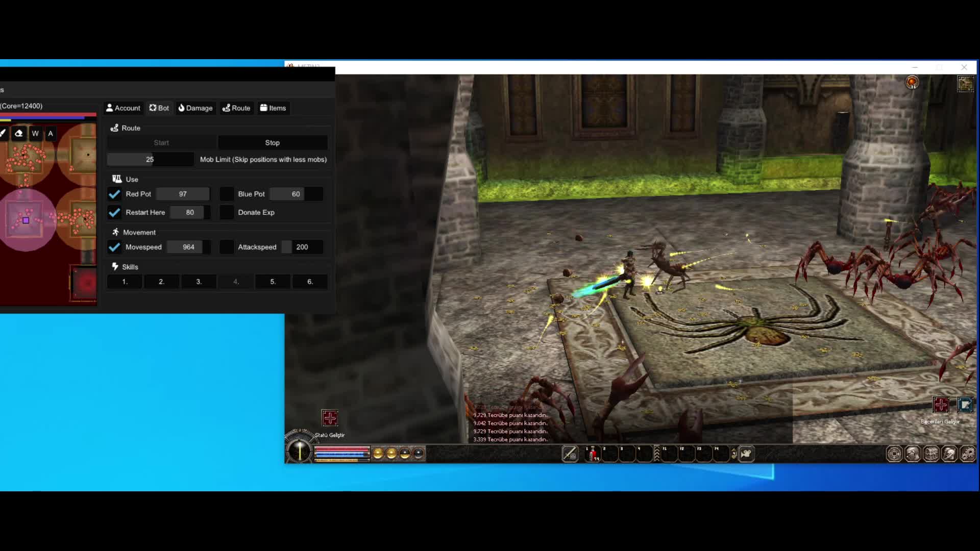Open the gear settings icon

click(x=967, y=454)
